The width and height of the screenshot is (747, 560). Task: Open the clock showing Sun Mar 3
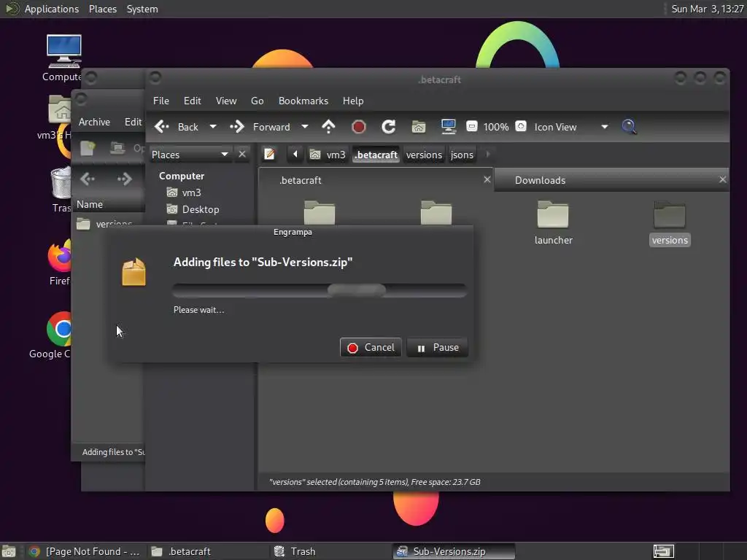[x=708, y=9]
